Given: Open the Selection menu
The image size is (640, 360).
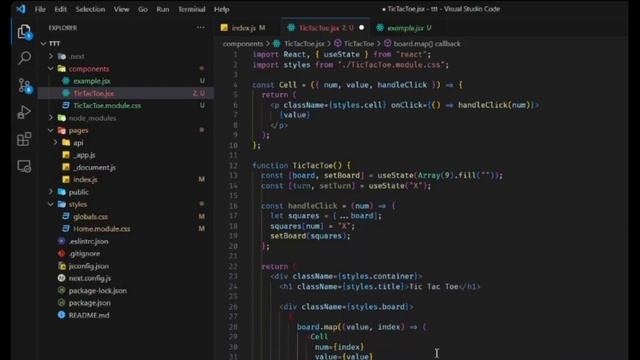Looking at the screenshot, I should coord(90,9).
